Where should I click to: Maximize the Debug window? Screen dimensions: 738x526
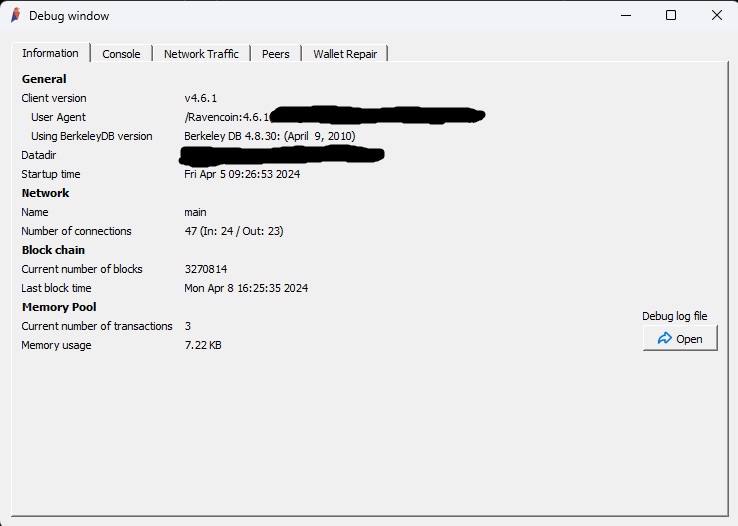(671, 16)
